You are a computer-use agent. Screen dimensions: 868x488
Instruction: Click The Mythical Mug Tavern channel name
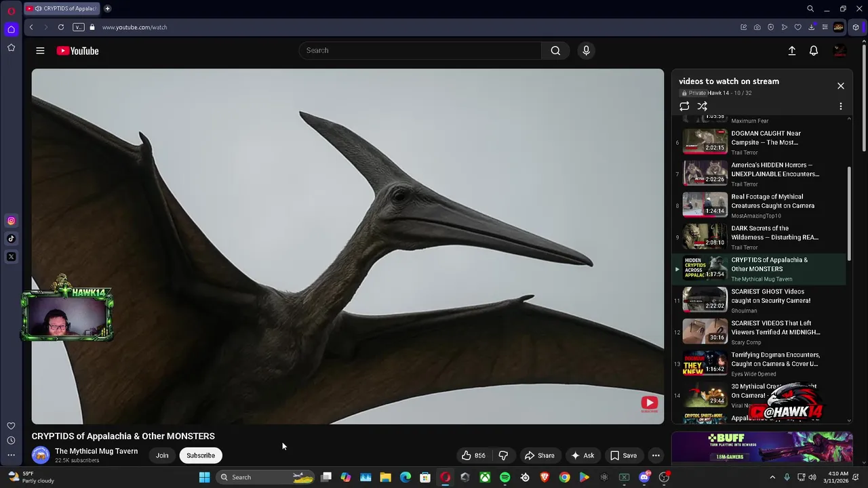(96, 451)
